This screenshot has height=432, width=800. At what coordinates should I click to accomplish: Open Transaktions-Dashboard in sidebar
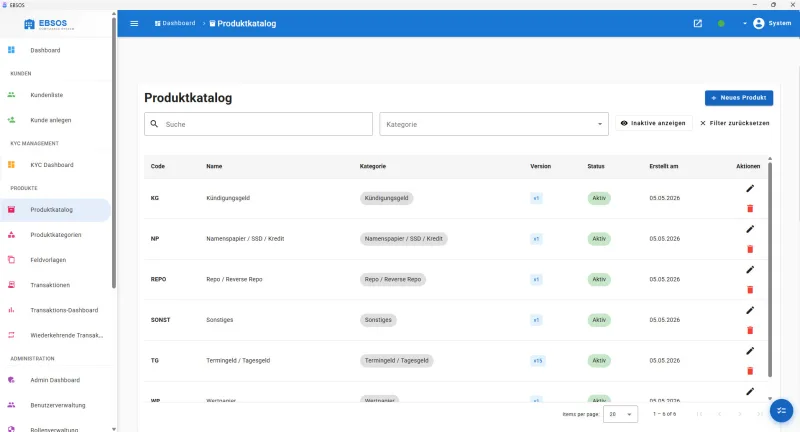[x=55, y=310]
